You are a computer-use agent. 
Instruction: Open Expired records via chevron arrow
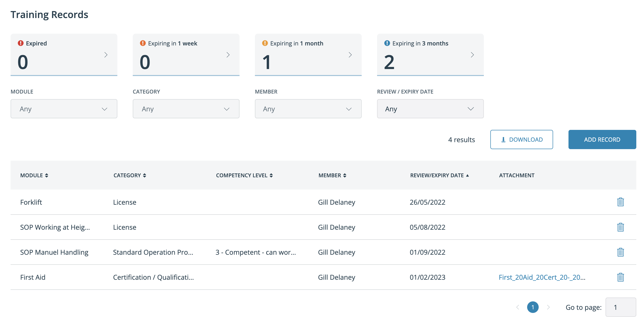[x=106, y=55]
